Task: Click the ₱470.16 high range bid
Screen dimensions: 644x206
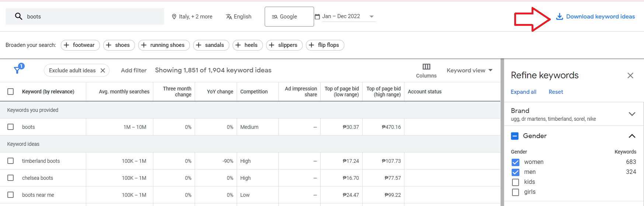Action: tap(391, 127)
